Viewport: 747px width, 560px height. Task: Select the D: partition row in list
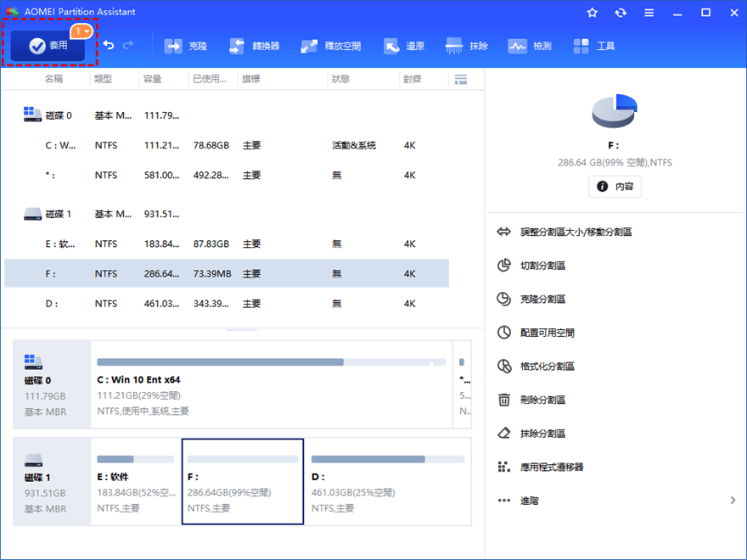[x=227, y=304]
